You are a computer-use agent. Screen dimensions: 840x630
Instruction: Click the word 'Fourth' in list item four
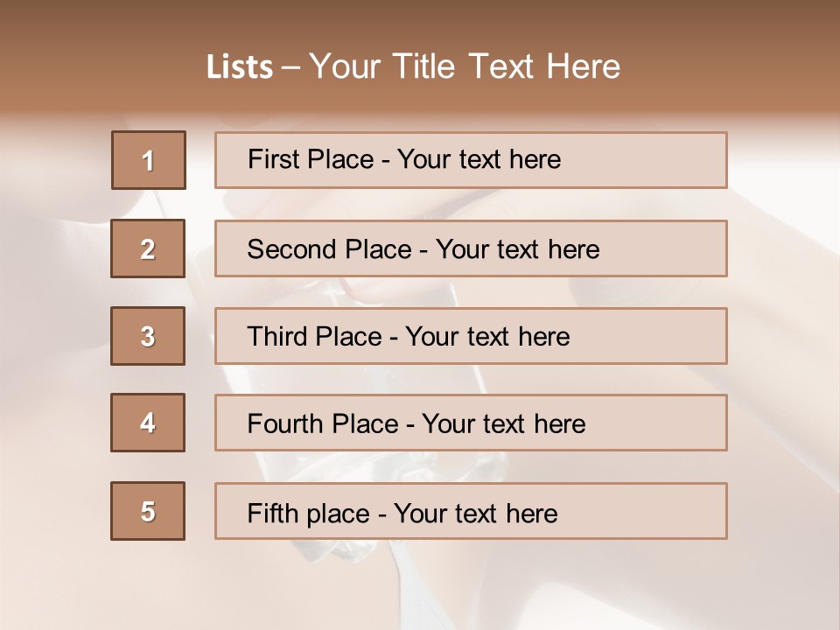(x=286, y=424)
